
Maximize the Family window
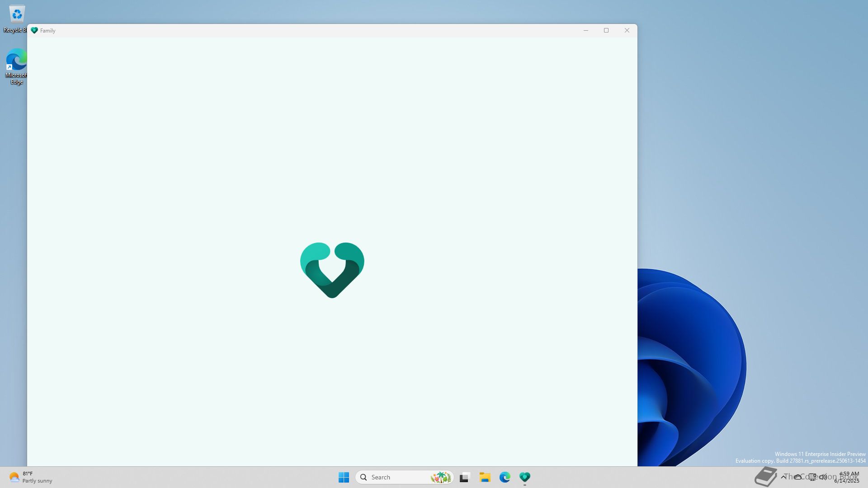[x=606, y=31]
